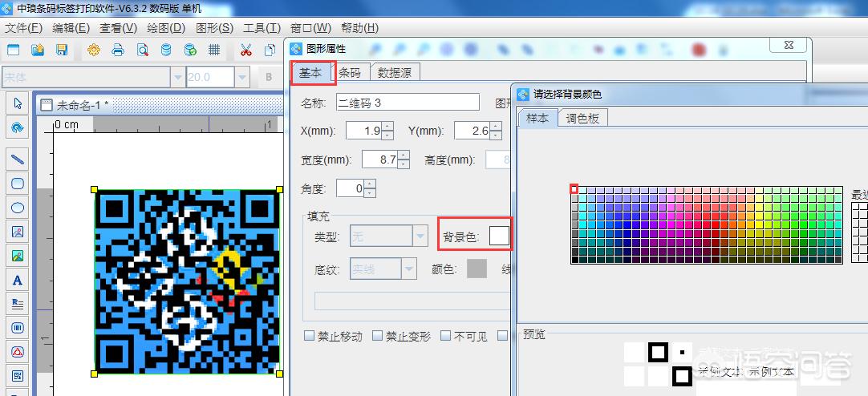The height and width of the screenshot is (396, 868).
Task: Open the font name dropdown
Action: tap(178, 78)
